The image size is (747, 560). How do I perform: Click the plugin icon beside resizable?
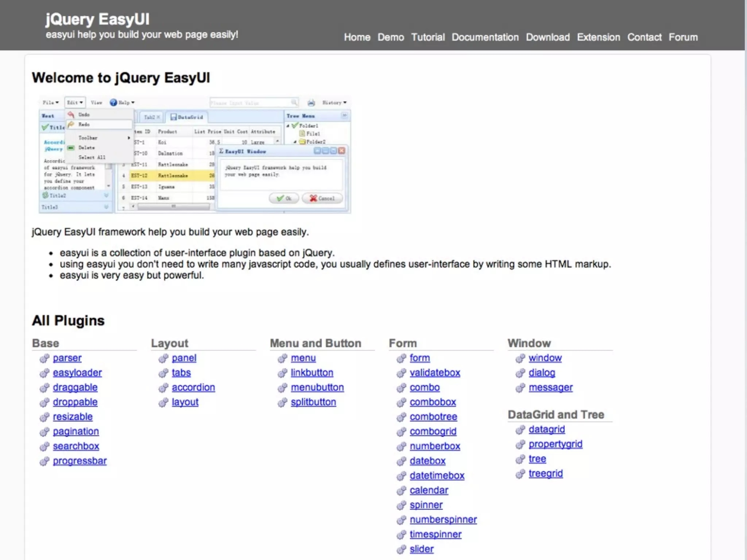[44, 417]
